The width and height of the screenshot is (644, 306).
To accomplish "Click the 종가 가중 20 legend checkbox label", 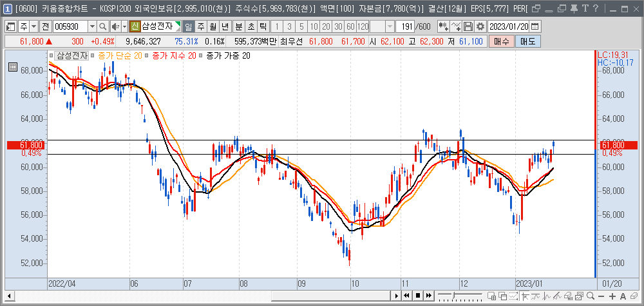I will [228, 55].
